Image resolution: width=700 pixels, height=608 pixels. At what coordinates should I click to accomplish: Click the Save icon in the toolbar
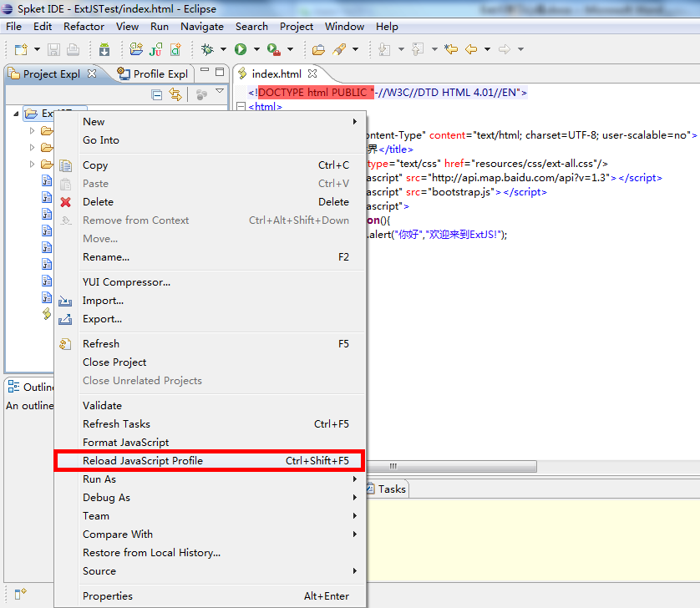pyautogui.click(x=53, y=48)
